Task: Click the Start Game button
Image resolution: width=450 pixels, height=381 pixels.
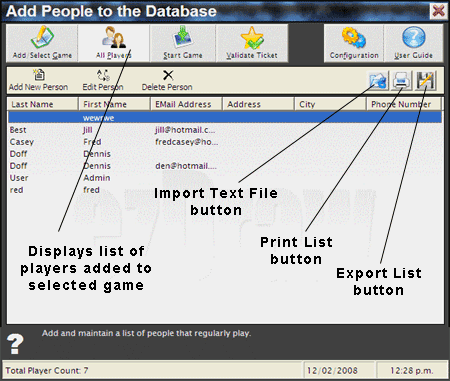Action: [183, 43]
